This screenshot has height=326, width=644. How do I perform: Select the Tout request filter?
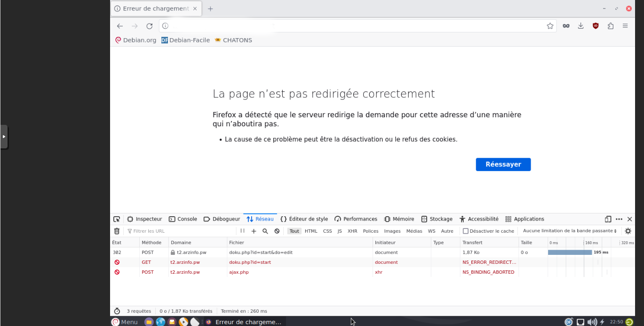(x=294, y=231)
